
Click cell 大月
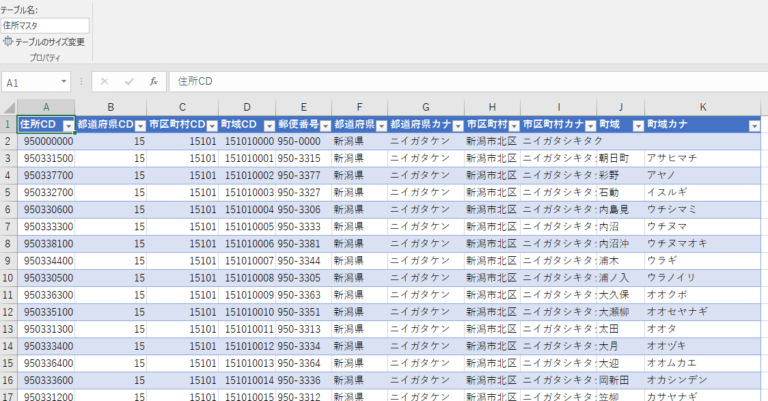(621, 346)
